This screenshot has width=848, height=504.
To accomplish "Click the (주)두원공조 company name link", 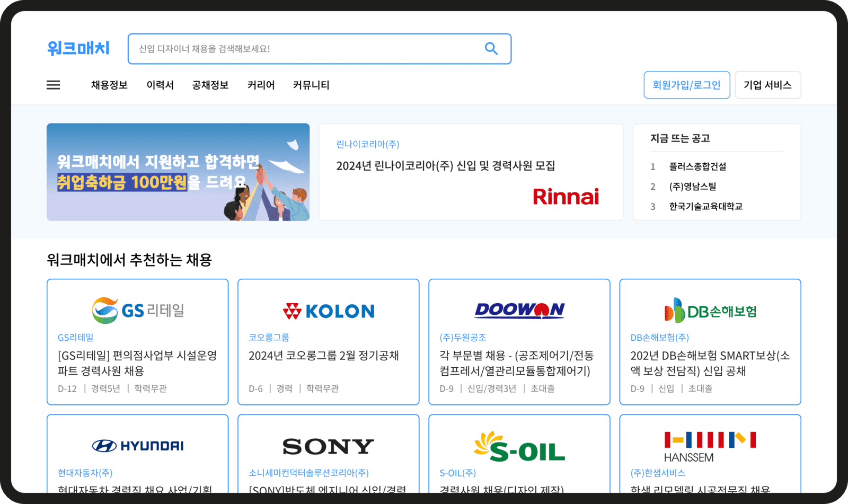I will [463, 338].
